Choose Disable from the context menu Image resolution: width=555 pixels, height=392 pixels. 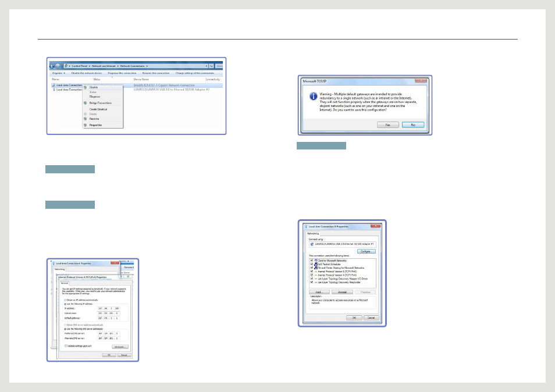pos(102,87)
